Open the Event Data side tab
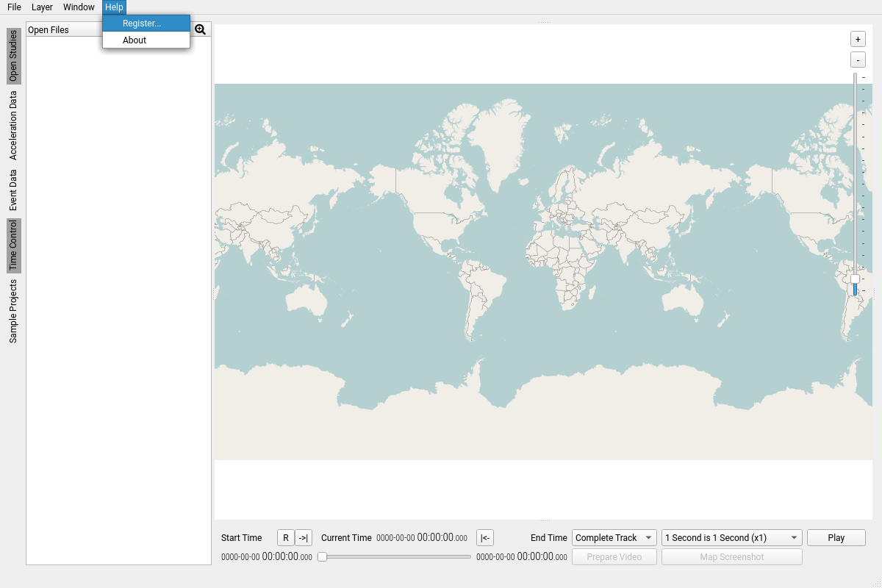The height and width of the screenshot is (588, 882). pyautogui.click(x=14, y=190)
